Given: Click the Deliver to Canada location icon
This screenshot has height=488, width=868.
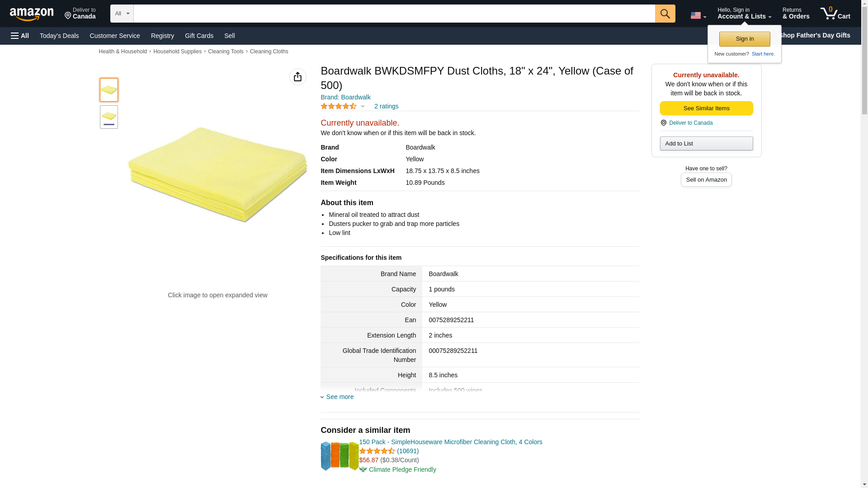Looking at the screenshot, I should point(80,14).
